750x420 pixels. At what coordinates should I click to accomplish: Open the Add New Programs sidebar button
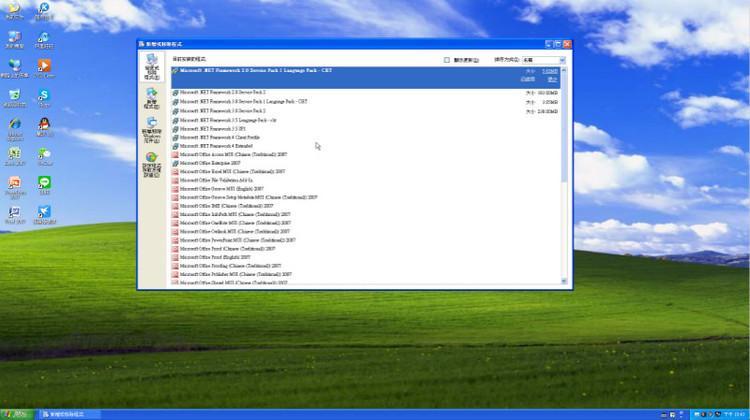[x=152, y=99]
